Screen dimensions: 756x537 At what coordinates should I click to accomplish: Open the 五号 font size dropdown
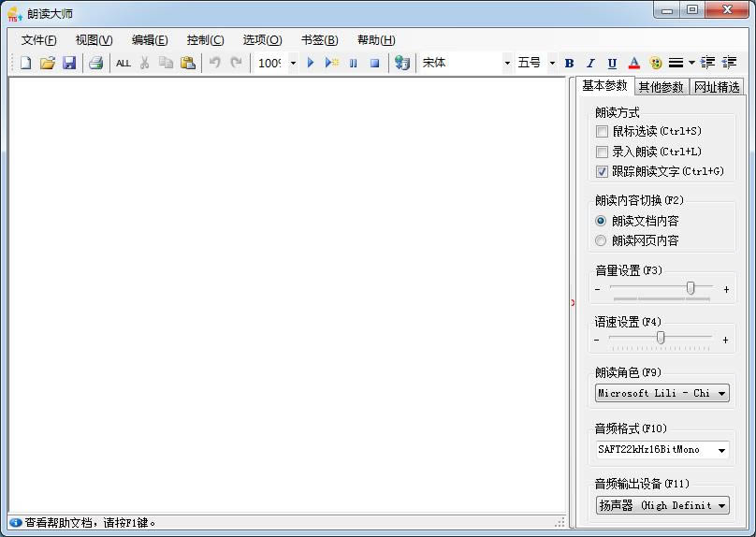click(x=552, y=63)
